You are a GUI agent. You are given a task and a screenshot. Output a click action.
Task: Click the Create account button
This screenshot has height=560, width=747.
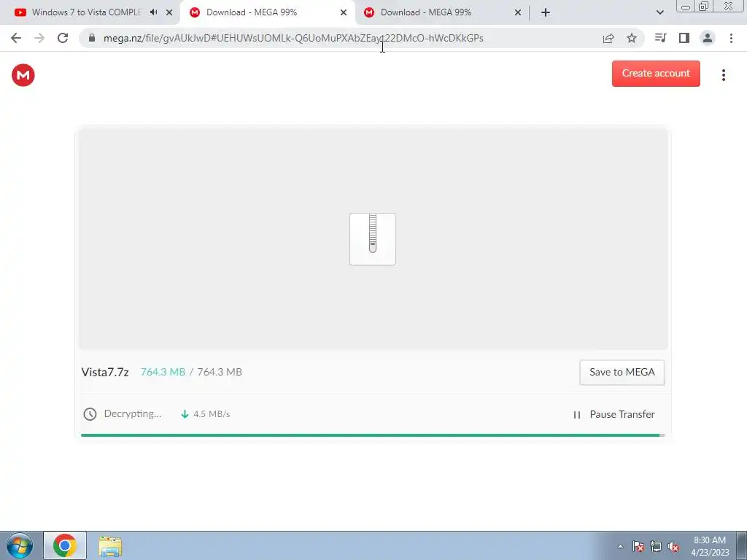click(x=656, y=74)
